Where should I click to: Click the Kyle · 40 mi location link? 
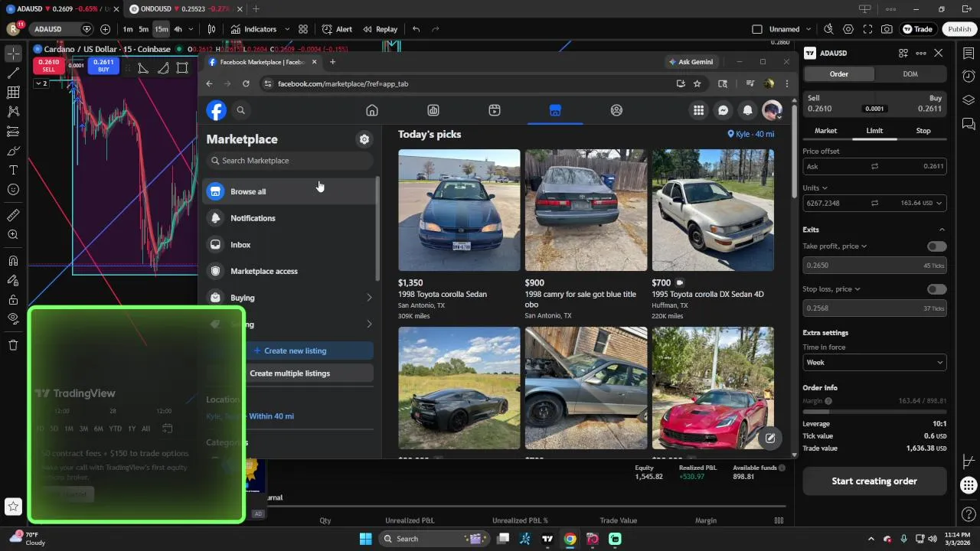(750, 134)
